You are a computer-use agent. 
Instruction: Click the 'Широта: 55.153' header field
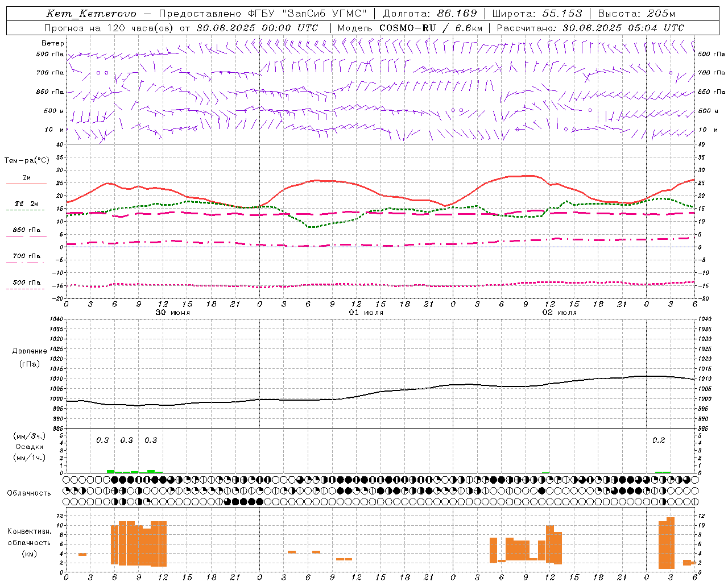coord(537,14)
